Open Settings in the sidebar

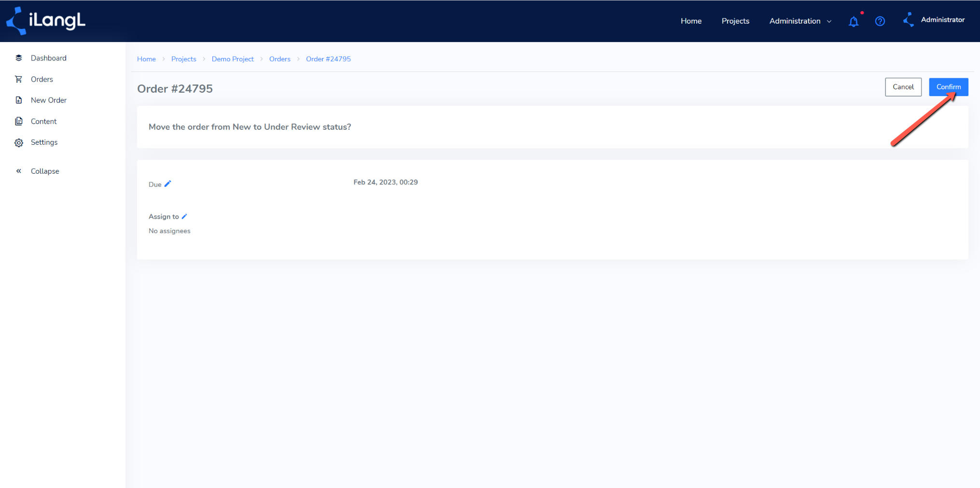click(x=44, y=142)
